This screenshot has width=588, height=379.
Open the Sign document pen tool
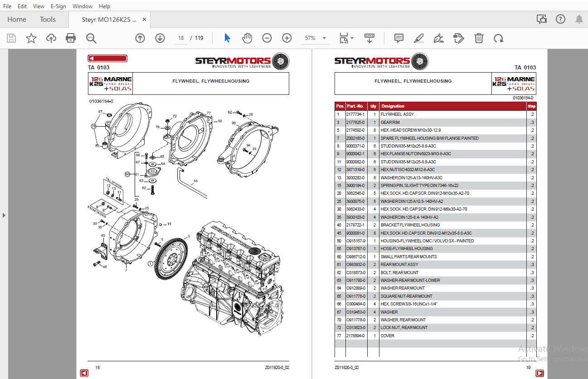click(438, 38)
